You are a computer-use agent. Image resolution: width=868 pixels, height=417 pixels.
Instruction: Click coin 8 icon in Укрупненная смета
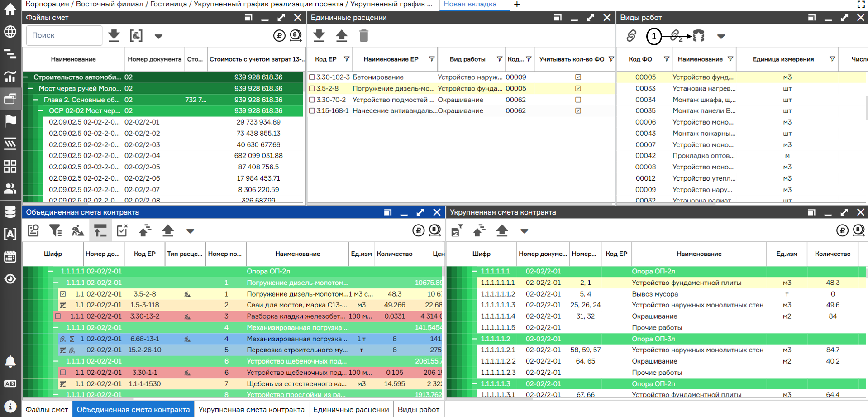(x=858, y=230)
